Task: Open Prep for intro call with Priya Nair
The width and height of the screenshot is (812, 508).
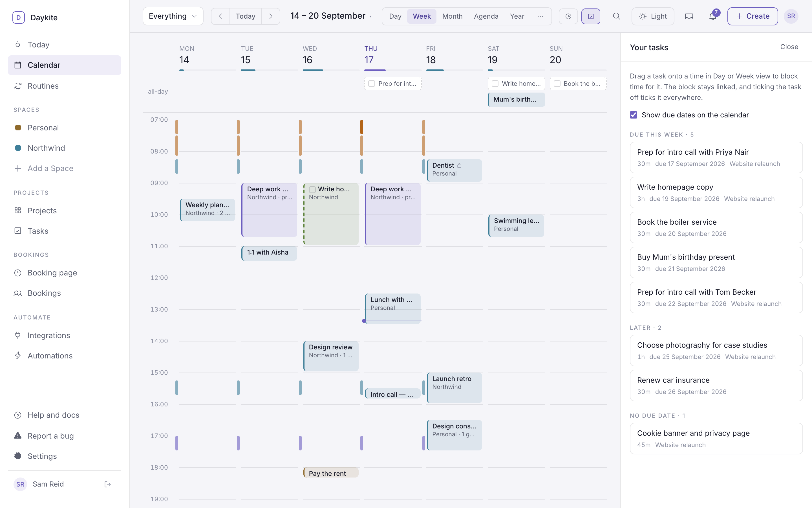Action: click(x=716, y=157)
